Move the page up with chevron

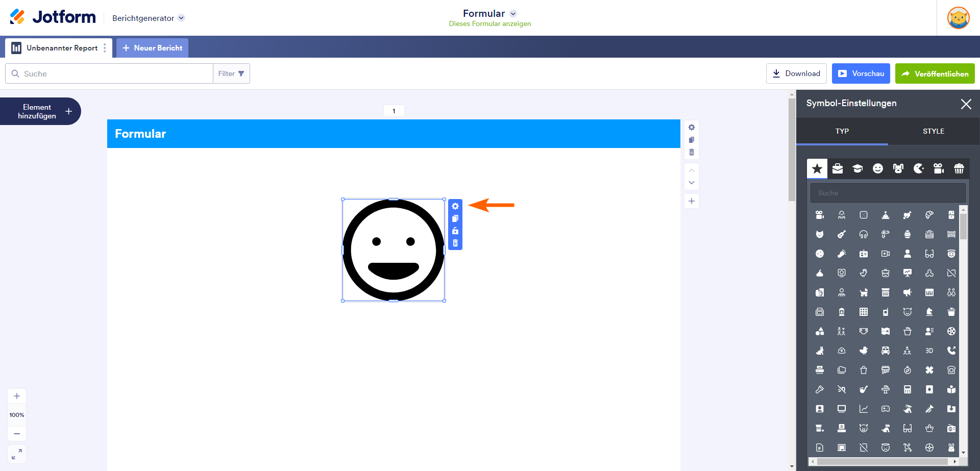[x=692, y=170]
